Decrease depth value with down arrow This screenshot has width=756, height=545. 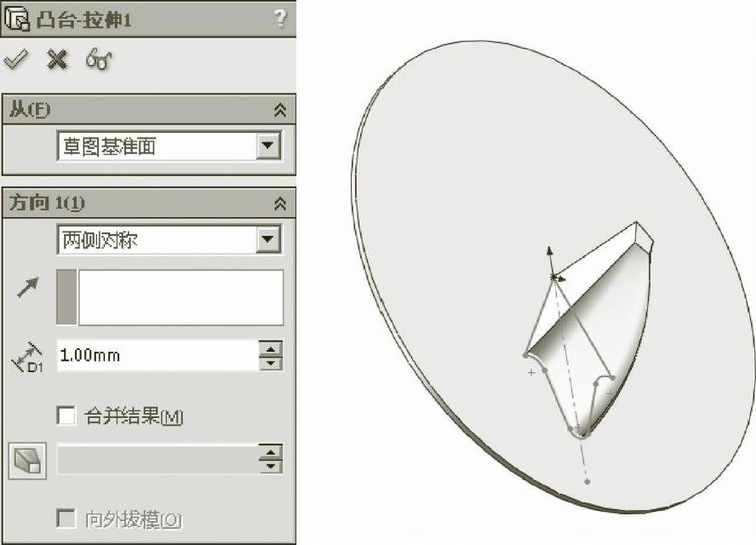coord(271,363)
